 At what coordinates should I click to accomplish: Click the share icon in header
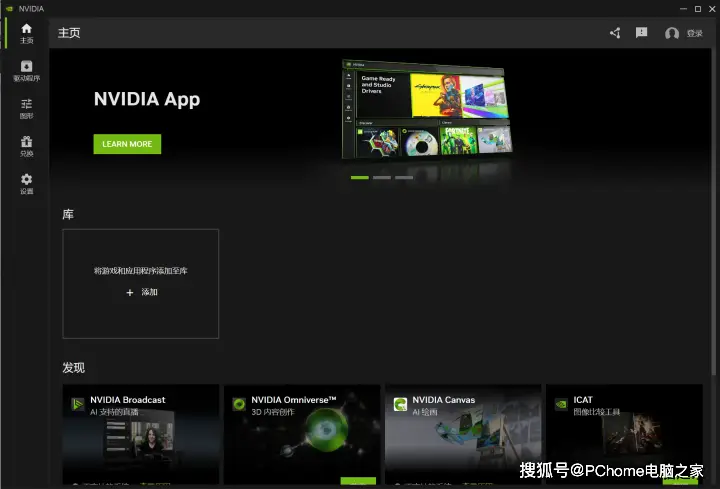point(615,33)
